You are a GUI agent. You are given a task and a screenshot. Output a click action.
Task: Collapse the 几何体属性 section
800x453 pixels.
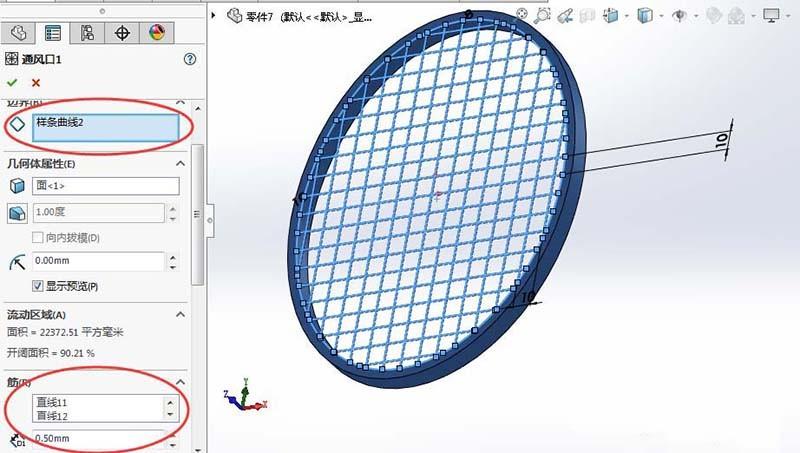click(x=181, y=164)
